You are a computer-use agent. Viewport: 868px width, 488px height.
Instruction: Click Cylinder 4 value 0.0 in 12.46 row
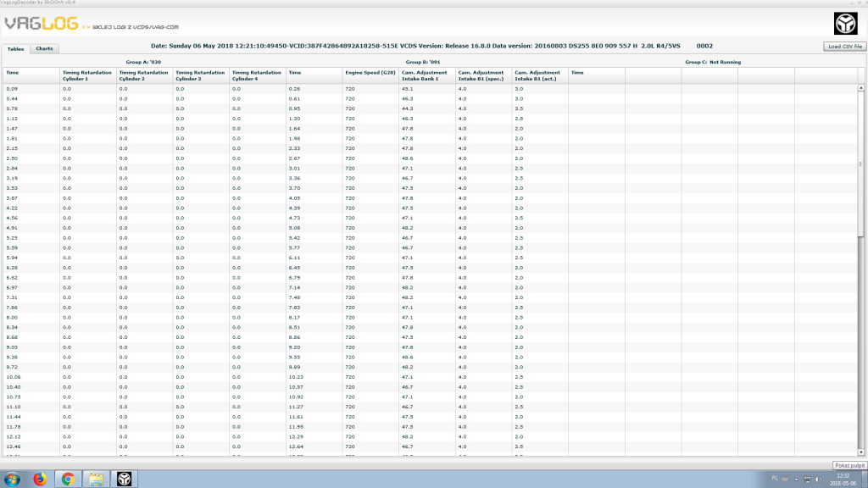[236, 446]
